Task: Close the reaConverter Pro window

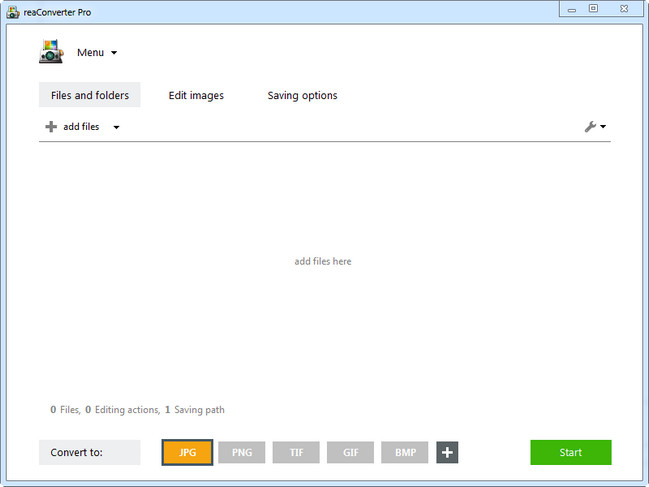Action: pyautogui.click(x=624, y=8)
